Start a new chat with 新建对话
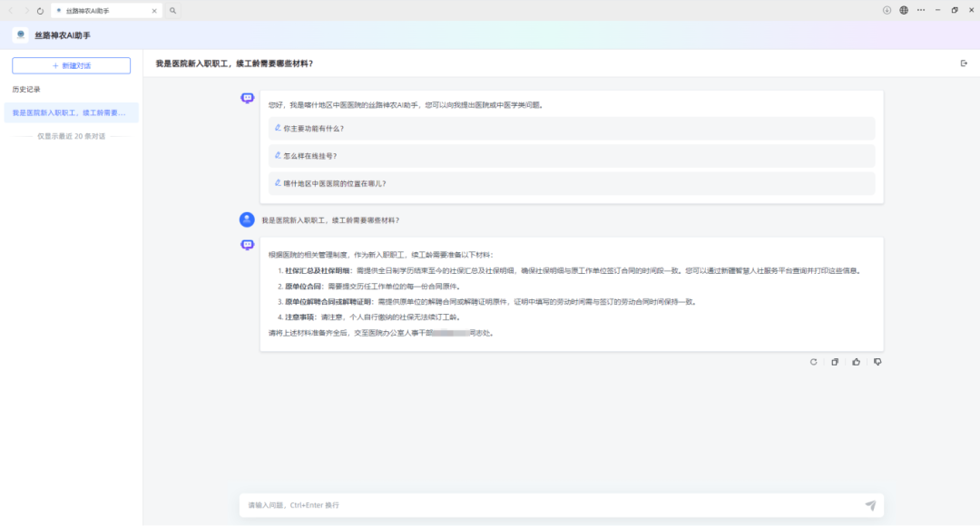This screenshot has width=980, height=526. tap(71, 65)
